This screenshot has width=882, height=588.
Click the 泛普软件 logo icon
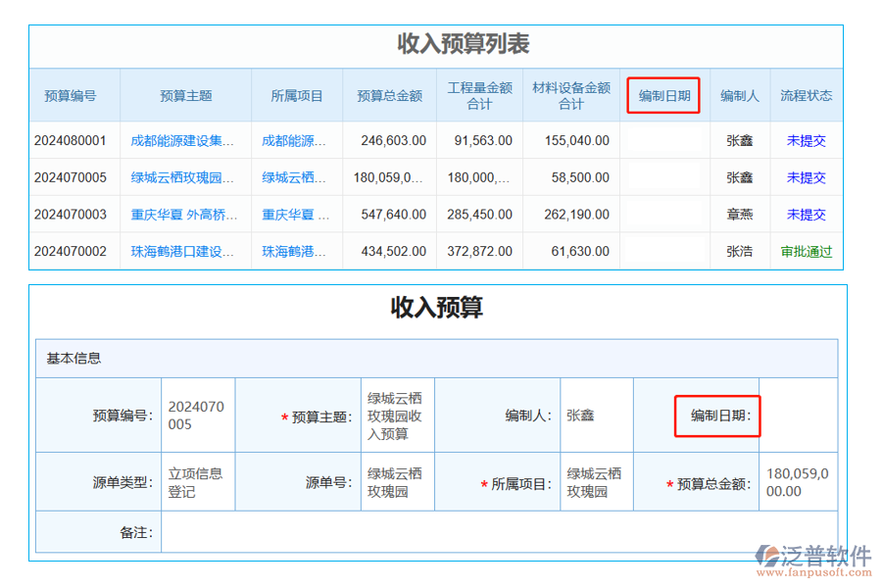click(766, 559)
